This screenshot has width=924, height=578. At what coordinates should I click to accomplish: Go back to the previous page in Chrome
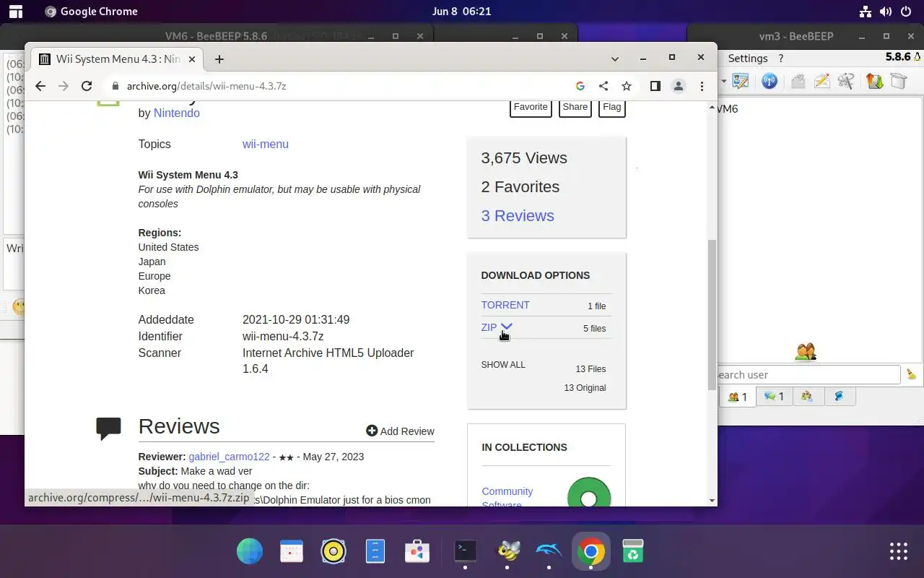(x=40, y=86)
